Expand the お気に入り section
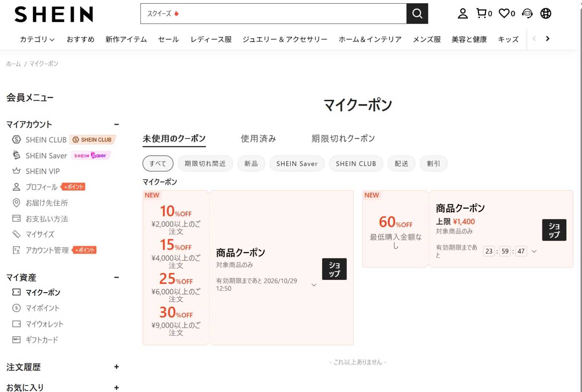Image resolution: width=582 pixels, height=392 pixels. pos(116,388)
